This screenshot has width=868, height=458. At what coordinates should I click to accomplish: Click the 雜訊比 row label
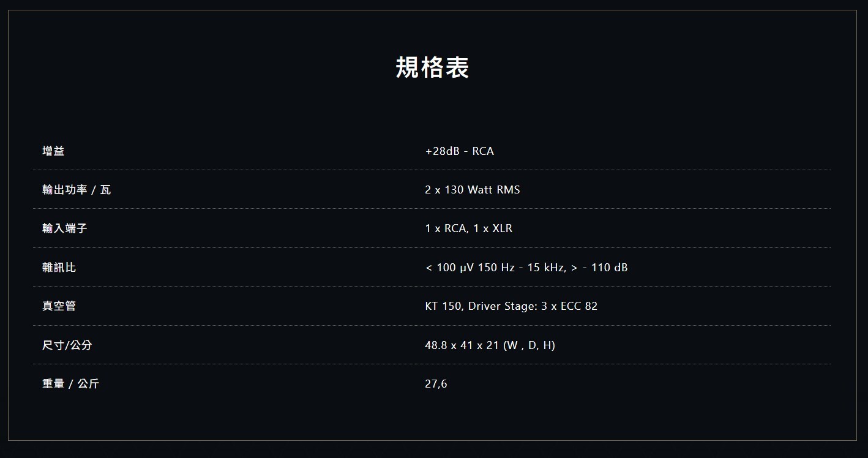(x=59, y=268)
